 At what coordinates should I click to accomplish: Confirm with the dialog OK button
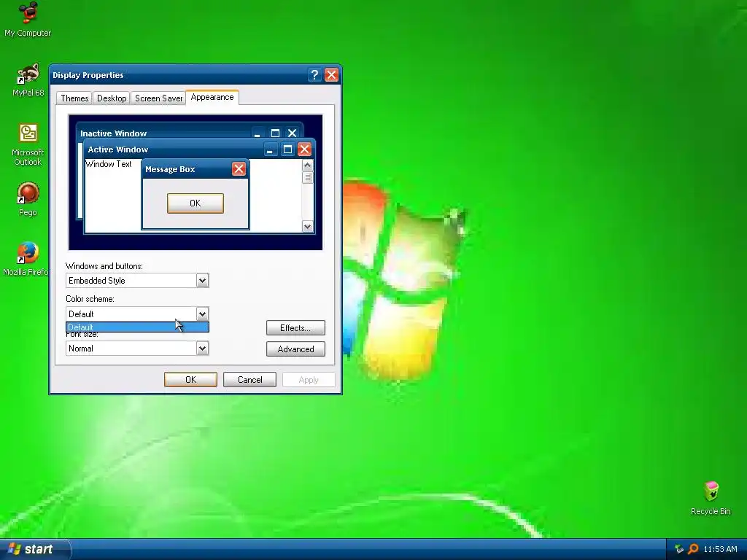[190, 379]
